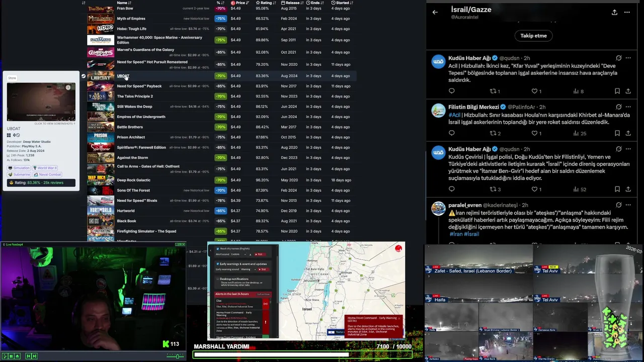
Task: Toggle Read city names checkbox
Action: pos(218,249)
